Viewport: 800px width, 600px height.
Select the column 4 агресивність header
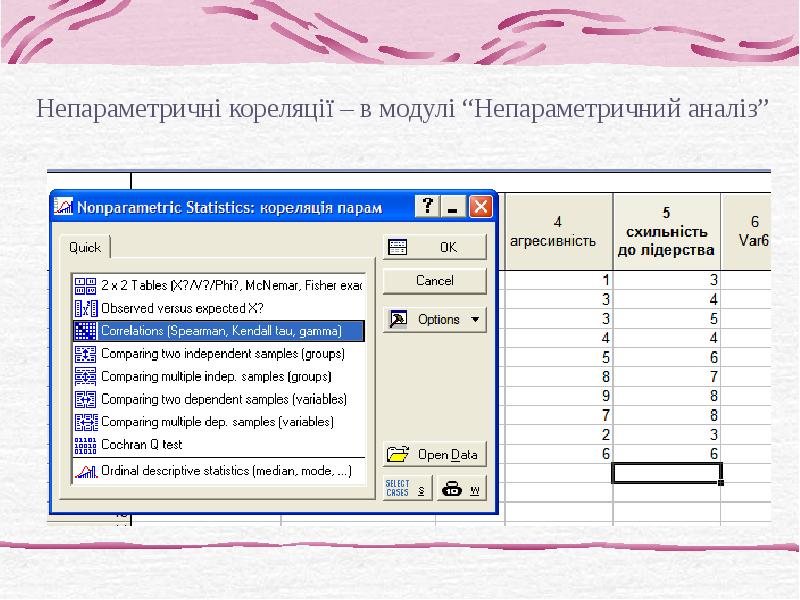pyautogui.click(x=558, y=232)
